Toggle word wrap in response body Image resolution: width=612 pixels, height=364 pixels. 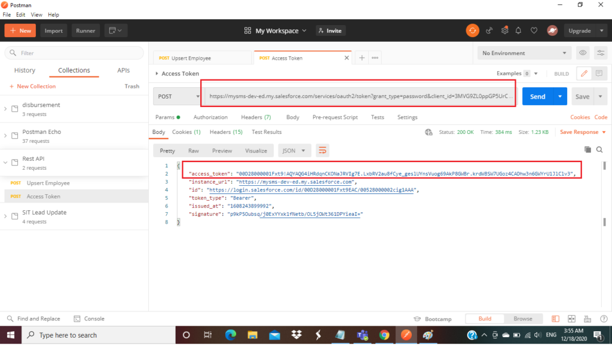point(322,151)
